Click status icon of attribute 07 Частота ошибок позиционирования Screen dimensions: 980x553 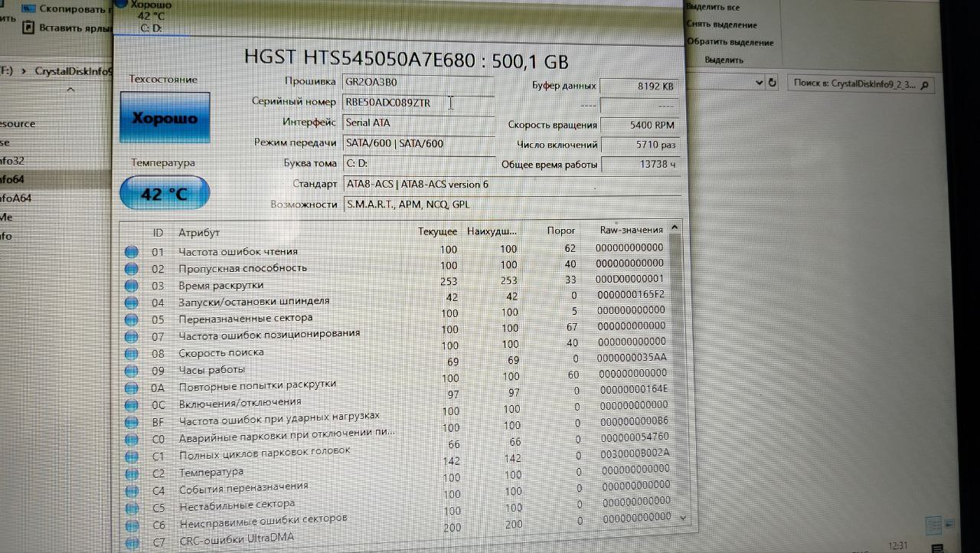[131, 336]
